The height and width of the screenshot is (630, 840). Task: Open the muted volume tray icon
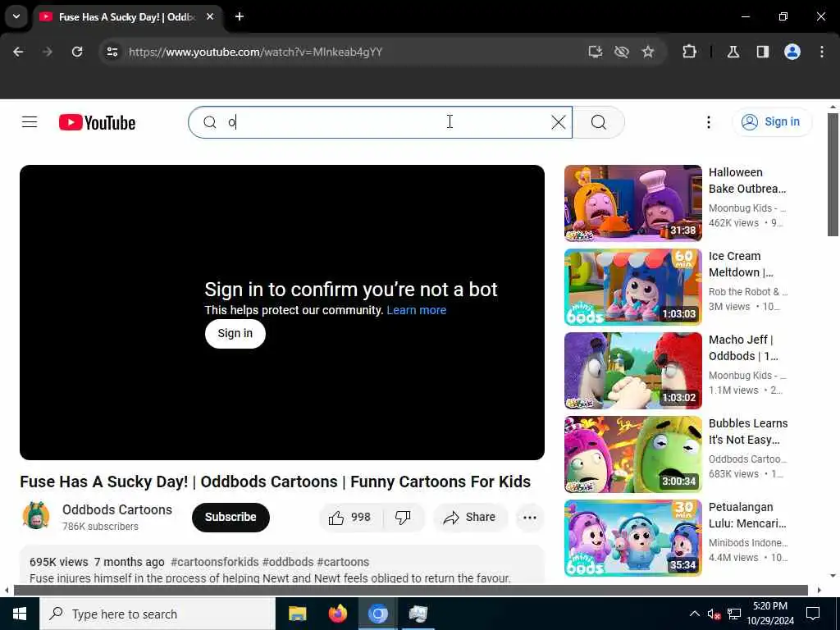click(714, 614)
